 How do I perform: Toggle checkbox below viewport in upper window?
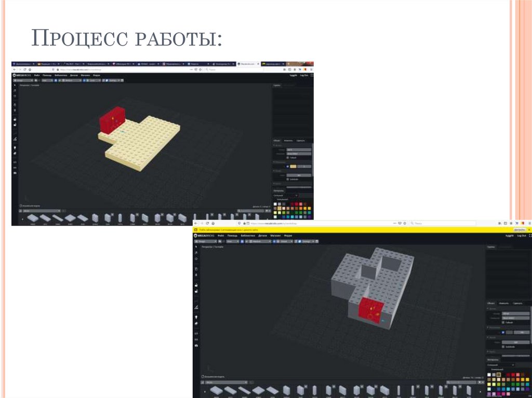point(21,205)
